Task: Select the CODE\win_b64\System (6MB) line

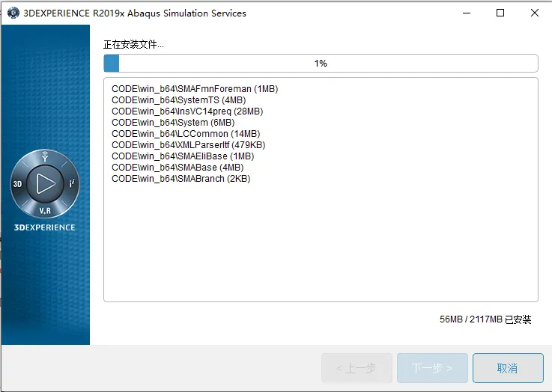Action: [173, 123]
